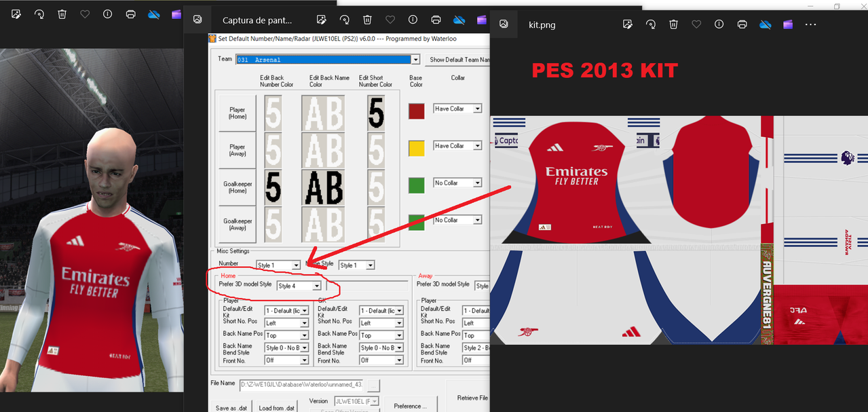Screen dimensions: 868x412
Task: Show file info for kit.png
Action: click(719, 24)
